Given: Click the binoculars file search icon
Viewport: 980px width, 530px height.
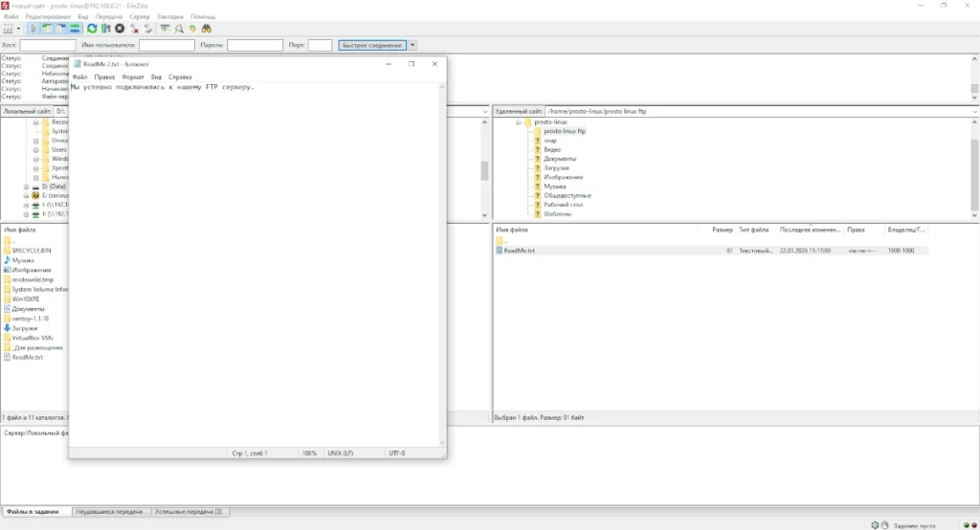Looking at the screenshot, I should tap(207, 29).
